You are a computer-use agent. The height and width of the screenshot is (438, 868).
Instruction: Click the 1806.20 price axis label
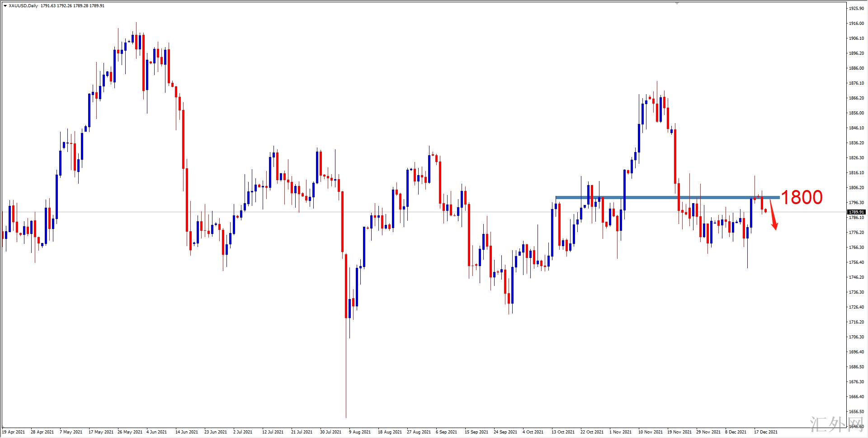pyautogui.click(x=856, y=188)
